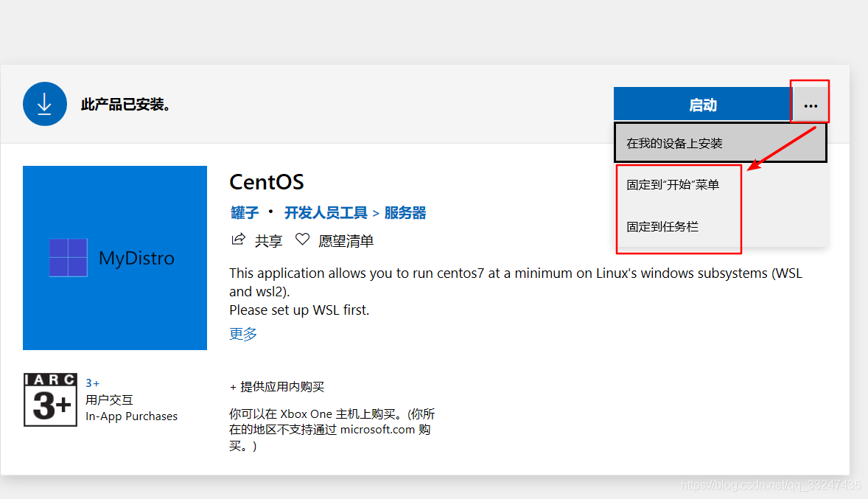Image resolution: width=868 pixels, height=499 pixels.
Task: Click the IARC 3+ rating badge
Action: pos(50,400)
